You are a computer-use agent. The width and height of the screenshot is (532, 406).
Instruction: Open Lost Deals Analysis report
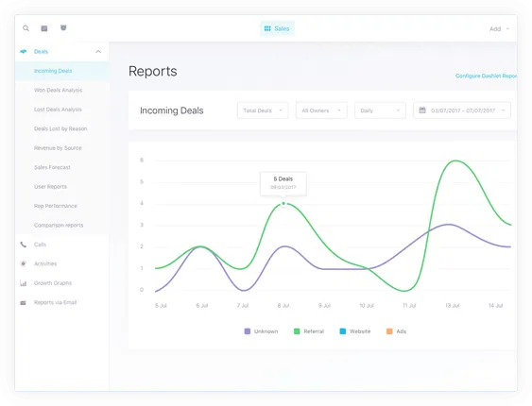[58, 110]
